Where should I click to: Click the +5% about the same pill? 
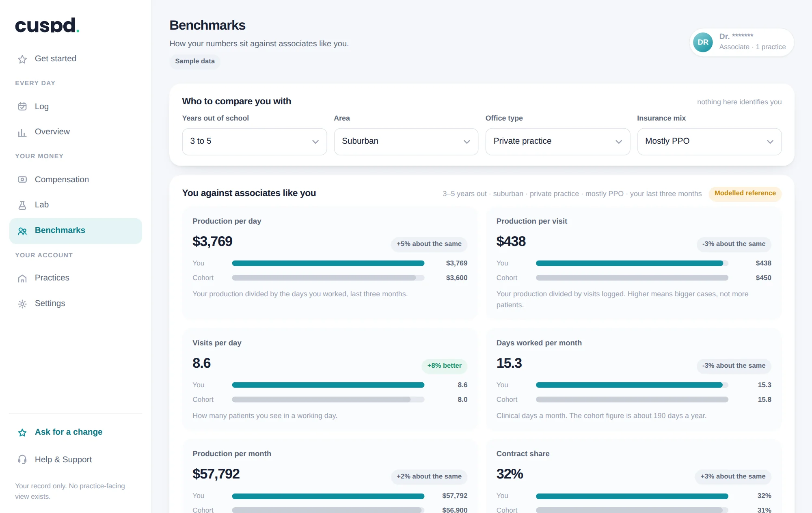point(429,244)
